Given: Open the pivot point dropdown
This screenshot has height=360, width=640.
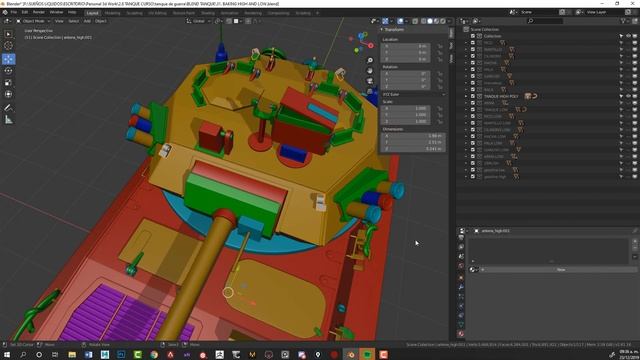Looking at the screenshot, I should [219, 21].
